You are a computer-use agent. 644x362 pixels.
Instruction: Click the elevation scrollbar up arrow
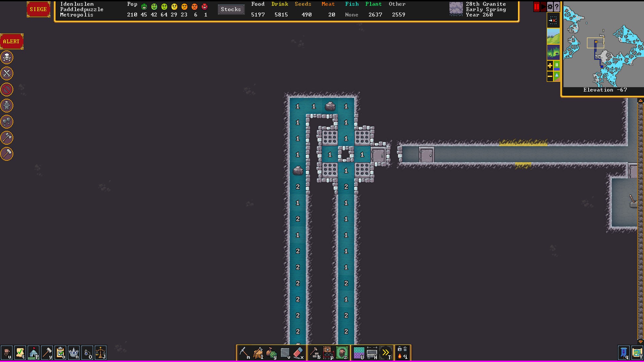[640, 101]
